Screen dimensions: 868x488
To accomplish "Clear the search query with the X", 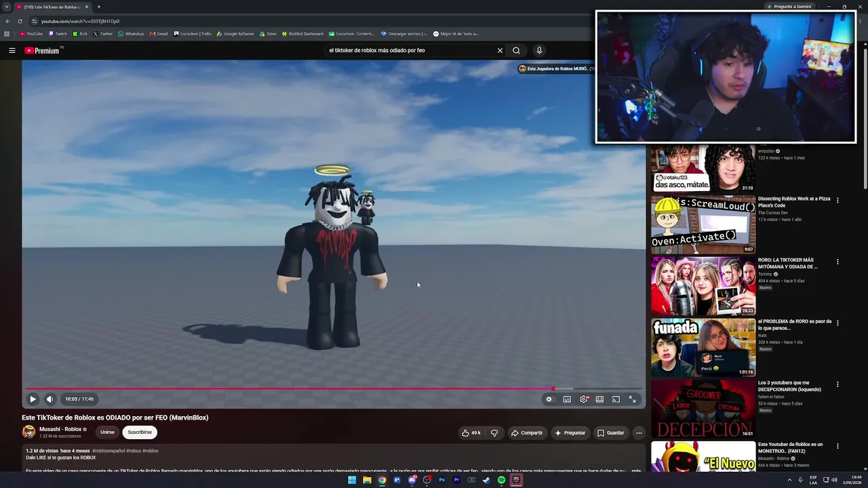I will pos(500,50).
